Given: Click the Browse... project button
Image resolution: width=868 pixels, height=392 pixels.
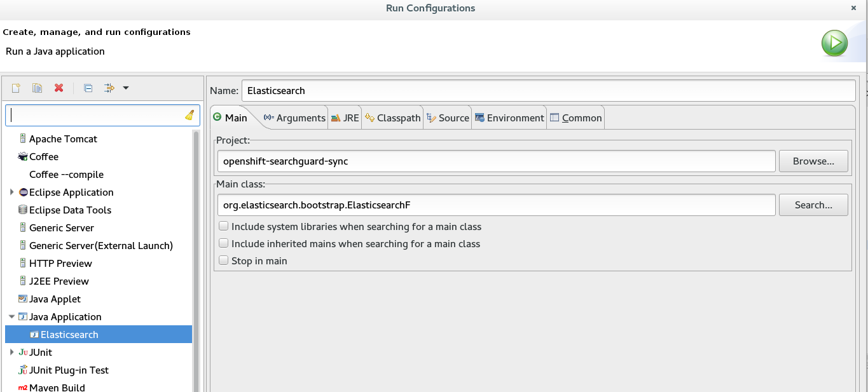Looking at the screenshot, I should [x=813, y=161].
